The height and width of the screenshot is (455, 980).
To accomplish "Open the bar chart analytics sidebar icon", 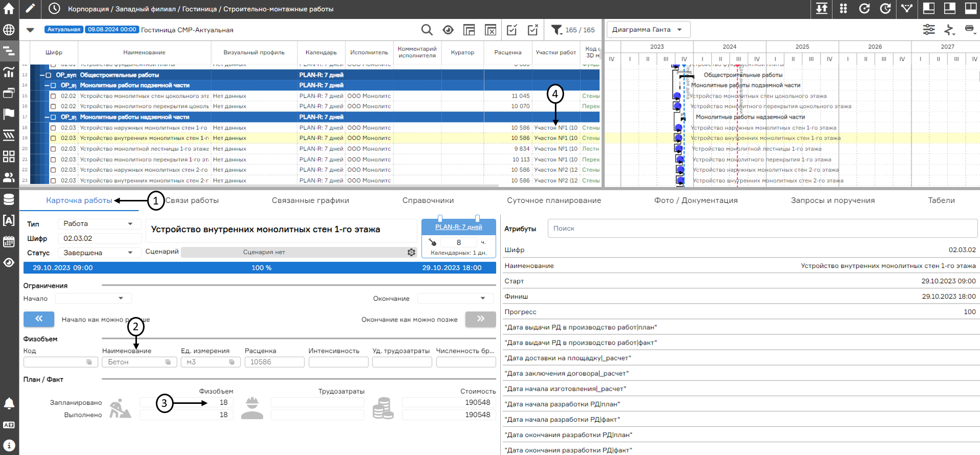I will (9, 72).
